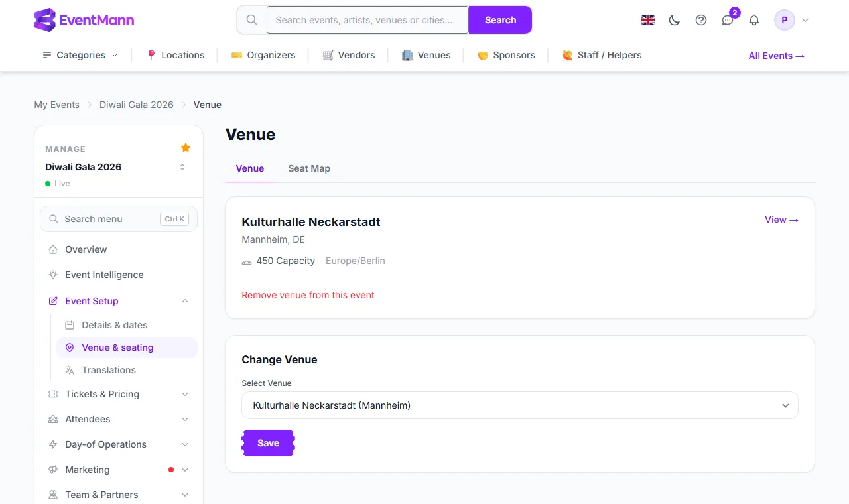The height and width of the screenshot is (504, 849).
Task: Click the Translations icon
Action: (x=70, y=370)
